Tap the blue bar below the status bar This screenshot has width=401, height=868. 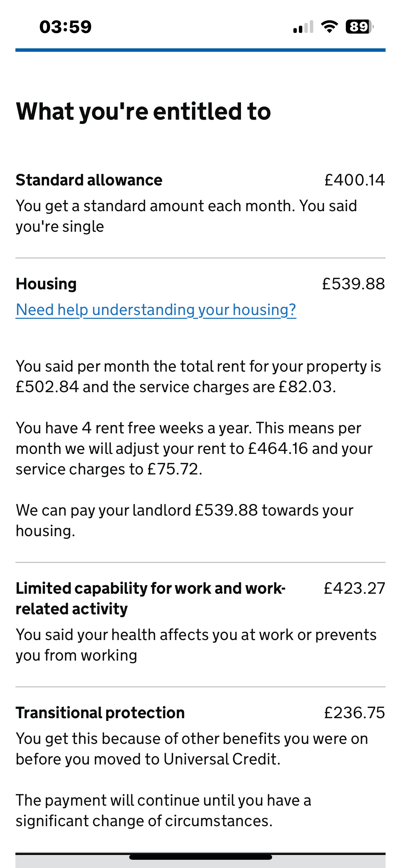tap(200, 50)
